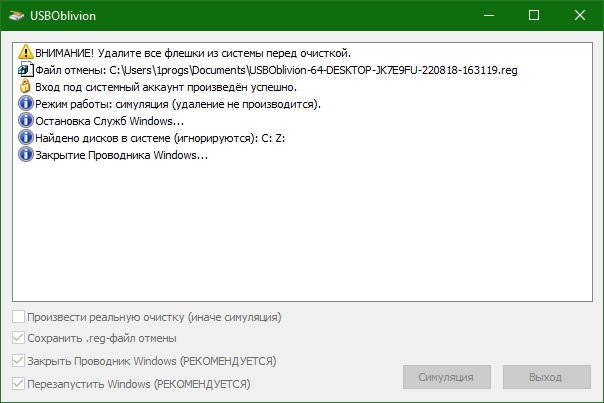Select the ВНИМАНИЕ! Удалите все флешки log line
604x403 pixels.
(x=193, y=52)
